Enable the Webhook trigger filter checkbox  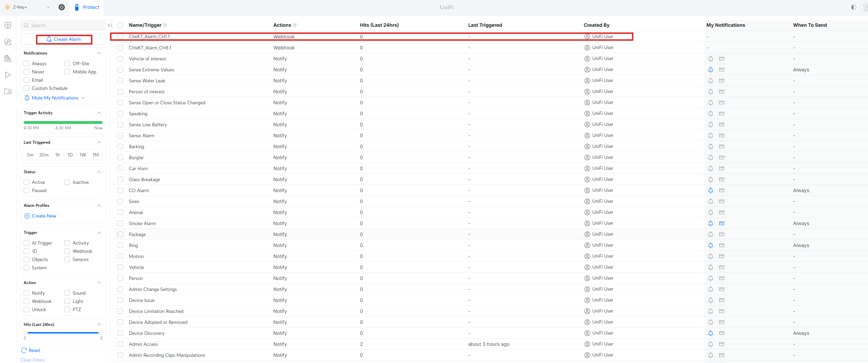(67, 251)
